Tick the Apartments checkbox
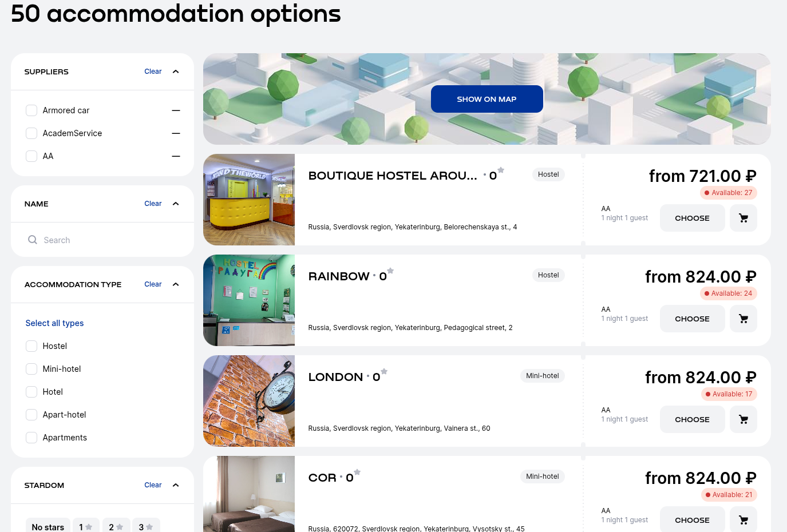Image resolution: width=787 pixels, height=532 pixels. (31, 438)
